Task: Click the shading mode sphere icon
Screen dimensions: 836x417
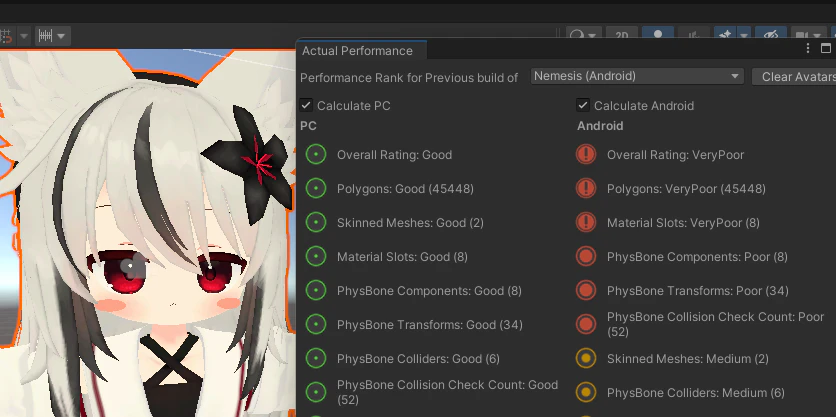Action: 577,34
